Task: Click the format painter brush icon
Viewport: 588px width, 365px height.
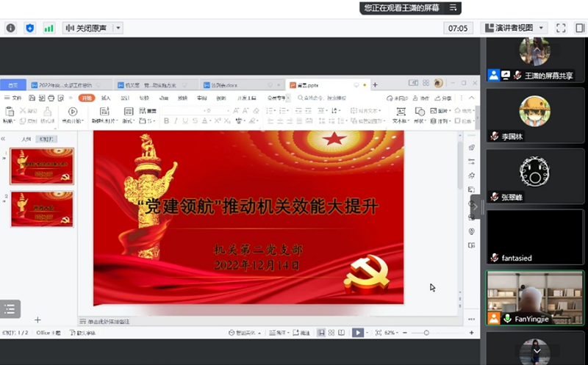Action: pos(47,112)
